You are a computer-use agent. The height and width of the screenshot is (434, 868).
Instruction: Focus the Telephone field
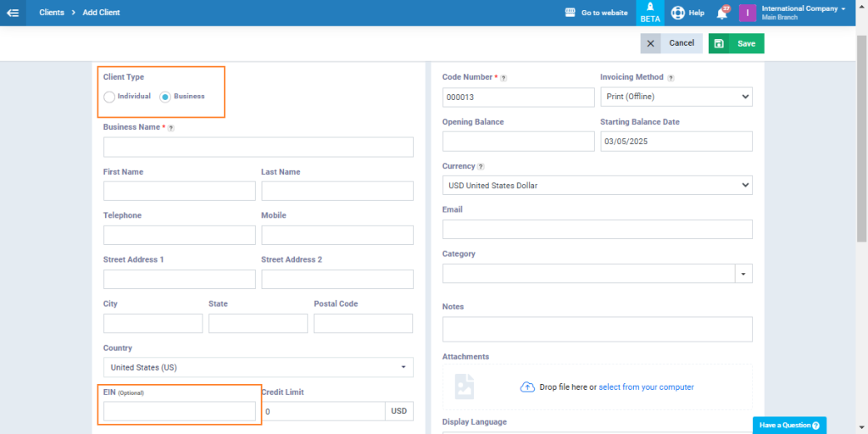point(180,235)
